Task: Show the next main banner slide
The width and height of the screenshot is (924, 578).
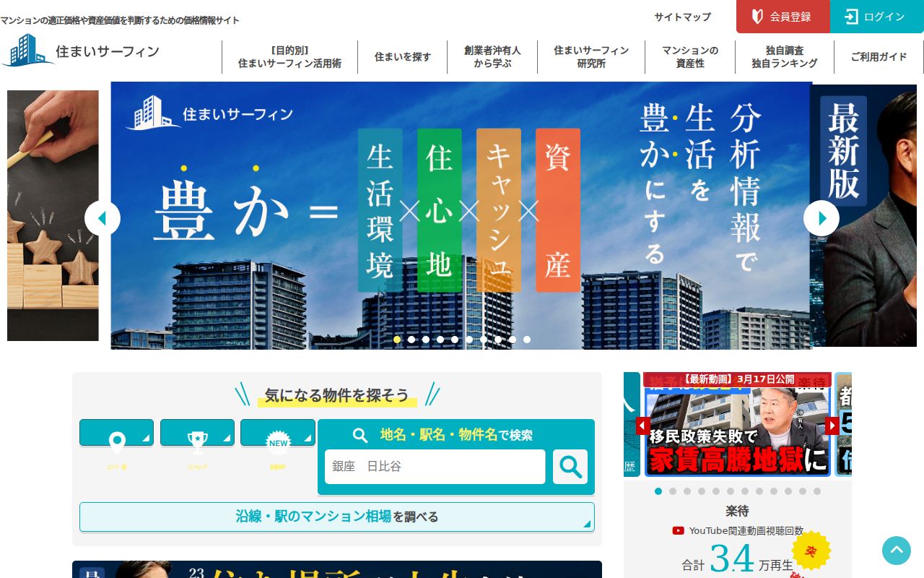Action: pyautogui.click(x=821, y=218)
